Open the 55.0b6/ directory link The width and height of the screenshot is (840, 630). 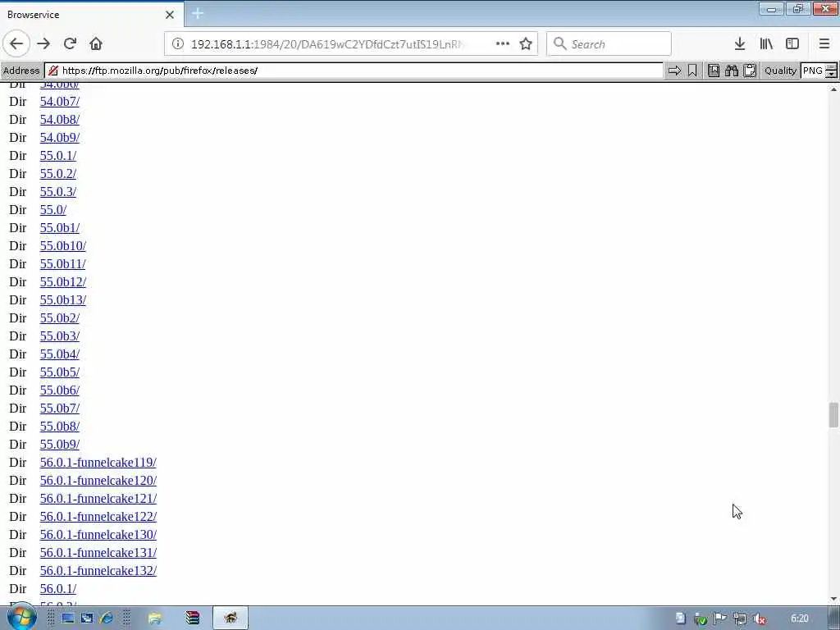tap(59, 390)
